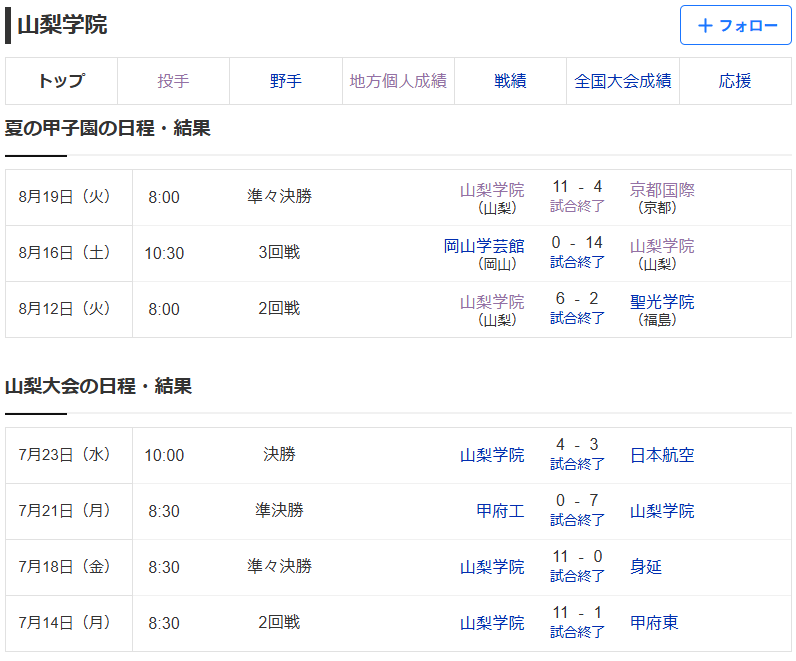The width and height of the screenshot is (796, 661).
Task: Open 山梨学院 link in 8月12日 row
Action: 492,302
